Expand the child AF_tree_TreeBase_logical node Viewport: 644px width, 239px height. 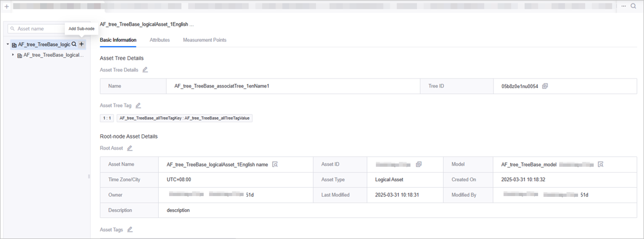point(13,55)
